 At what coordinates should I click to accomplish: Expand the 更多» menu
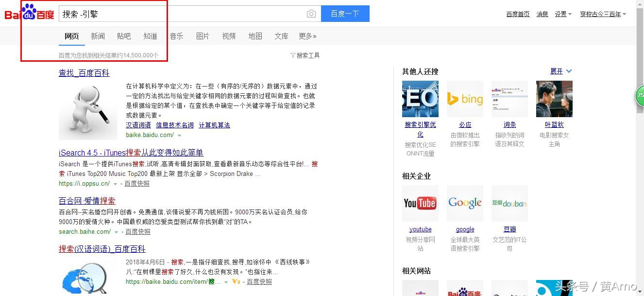pyautogui.click(x=307, y=36)
